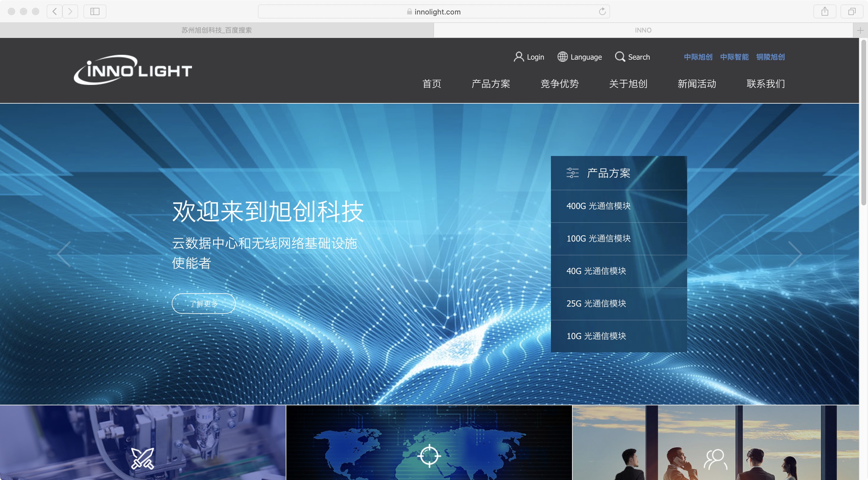Viewport: 868px width, 480px height.
Task: Click the 铜陵旭创 link
Action: pos(770,57)
